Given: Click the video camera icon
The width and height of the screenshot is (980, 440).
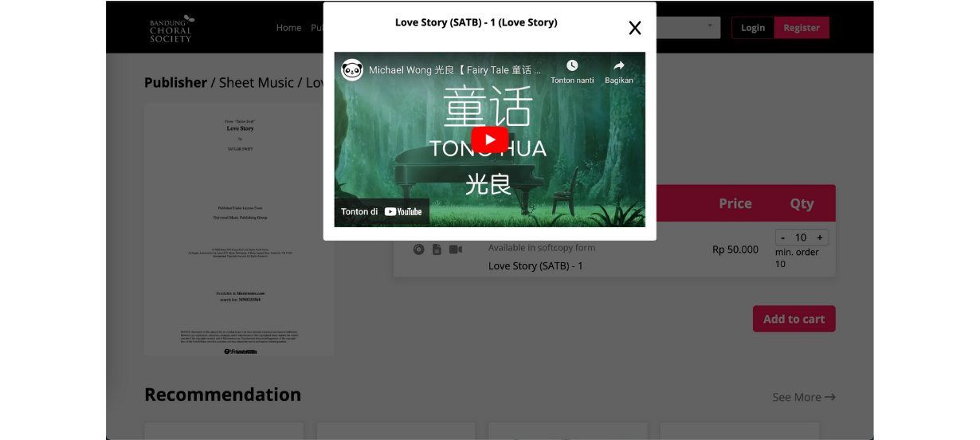Looking at the screenshot, I should 455,249.
